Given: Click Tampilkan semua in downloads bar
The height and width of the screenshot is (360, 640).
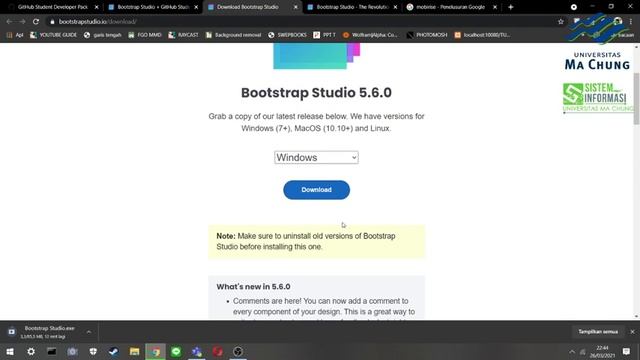Looking at the screenshot, I should (x=598, y=332).
